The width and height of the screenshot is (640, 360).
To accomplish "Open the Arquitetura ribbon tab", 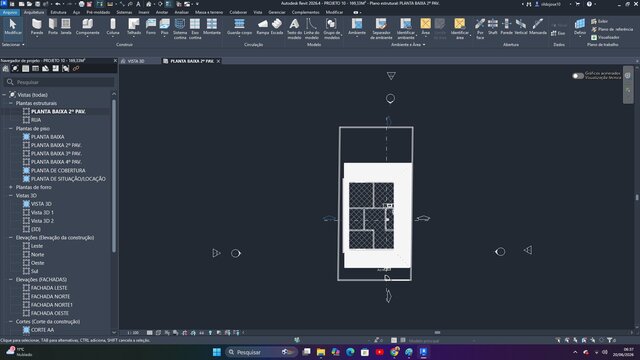I will (34, 12).
